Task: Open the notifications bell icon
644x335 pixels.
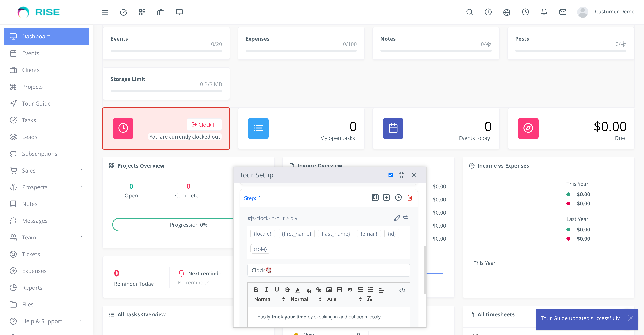Action: [544, 12]
